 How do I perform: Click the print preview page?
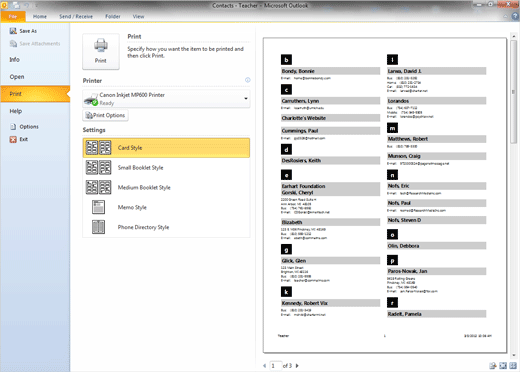pyautogui.click(x=385, y=195)
